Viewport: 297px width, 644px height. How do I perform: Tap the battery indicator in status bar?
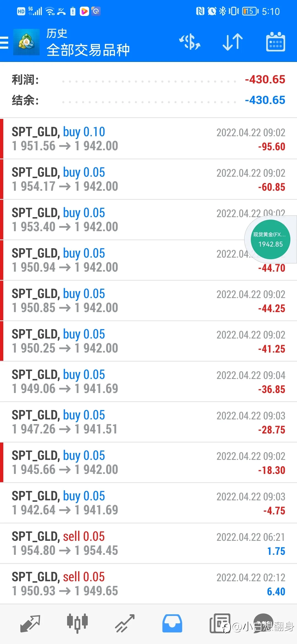click(250, 11)
